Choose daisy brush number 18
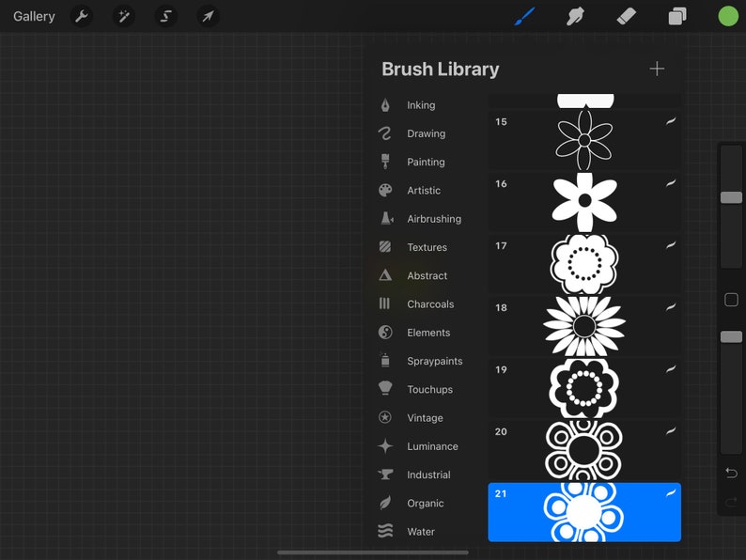 584,326
